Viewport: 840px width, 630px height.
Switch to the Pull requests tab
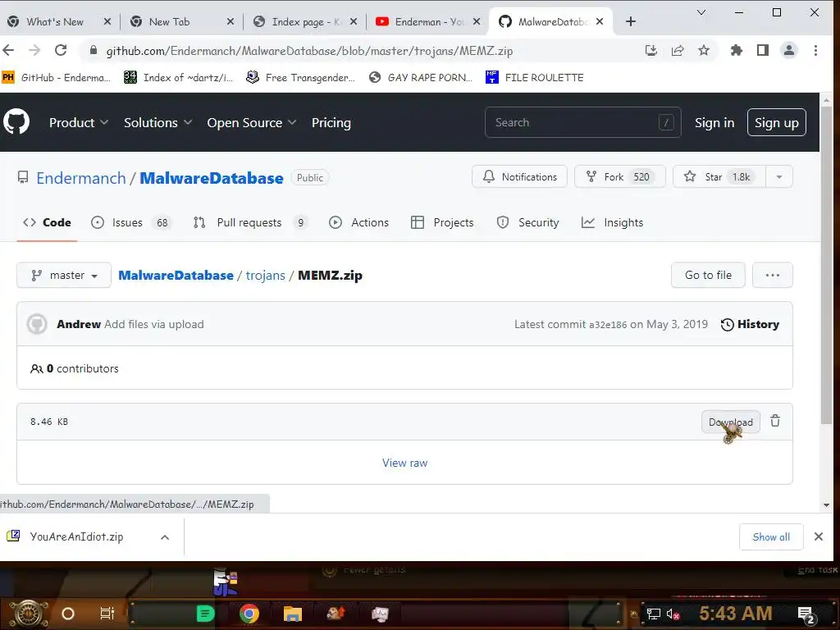(x=251, y=222)
